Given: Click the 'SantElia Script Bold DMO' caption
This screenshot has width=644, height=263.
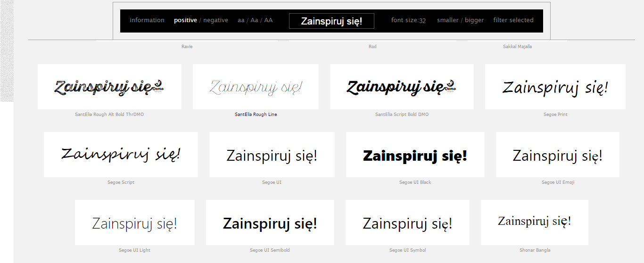Looking at the screenshot, I should (x=402, y=115).
